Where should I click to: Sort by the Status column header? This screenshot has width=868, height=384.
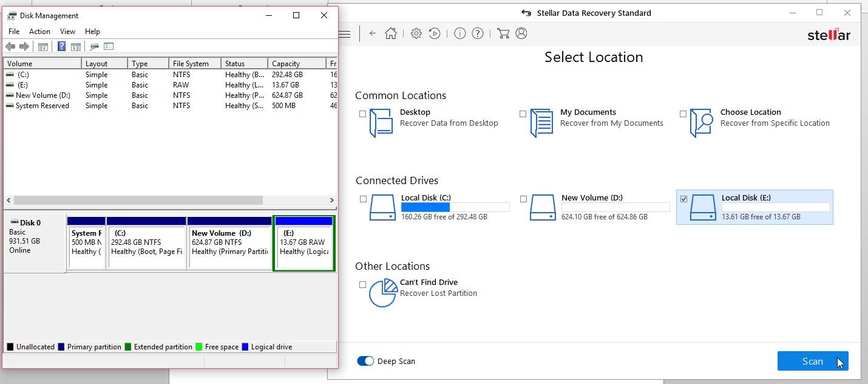(244, 64)
